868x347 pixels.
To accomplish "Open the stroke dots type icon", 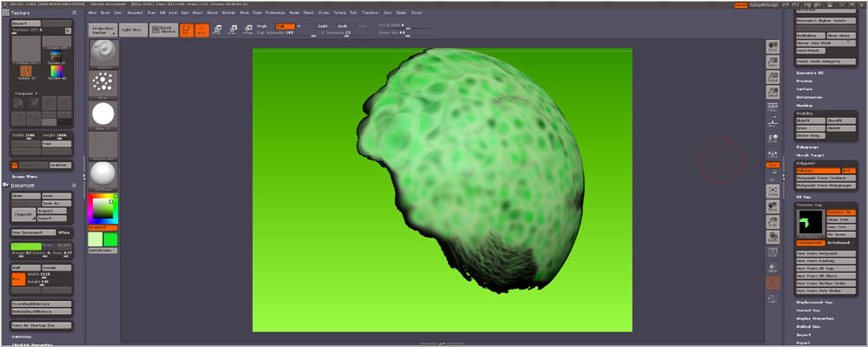I will (103, 83).
